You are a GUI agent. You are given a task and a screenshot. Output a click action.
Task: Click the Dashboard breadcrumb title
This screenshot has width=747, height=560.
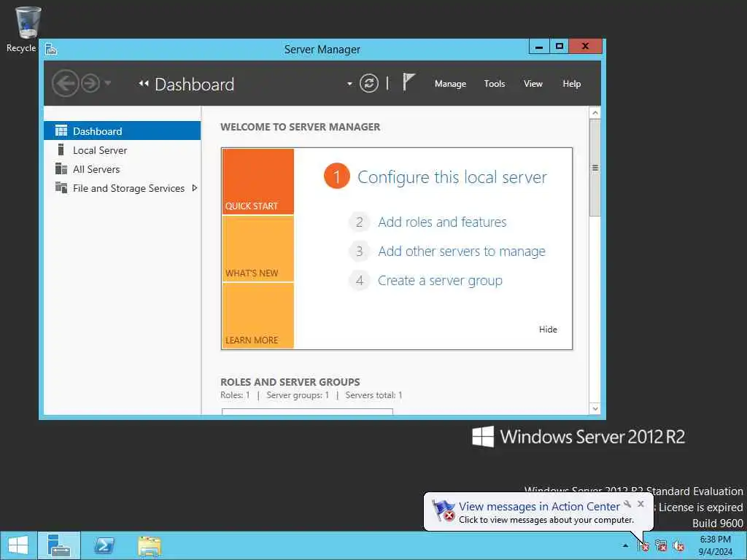(x=194, y=85)
